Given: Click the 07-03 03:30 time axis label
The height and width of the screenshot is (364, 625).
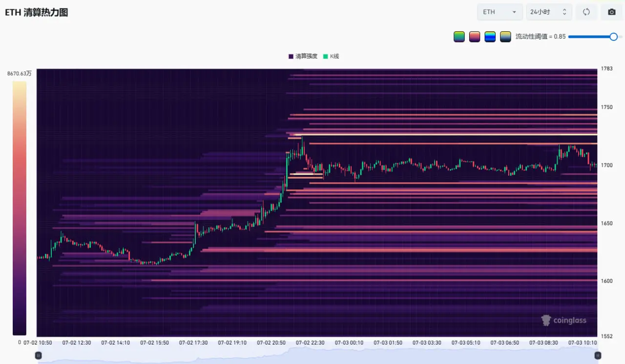Looking at the screenshot, I should [x=427, y=343].
